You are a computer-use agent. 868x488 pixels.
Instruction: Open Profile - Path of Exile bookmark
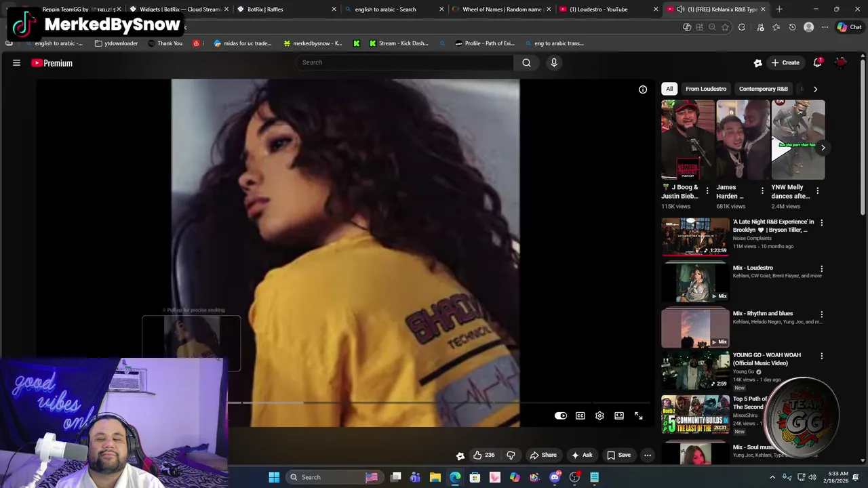pos(485,43)
